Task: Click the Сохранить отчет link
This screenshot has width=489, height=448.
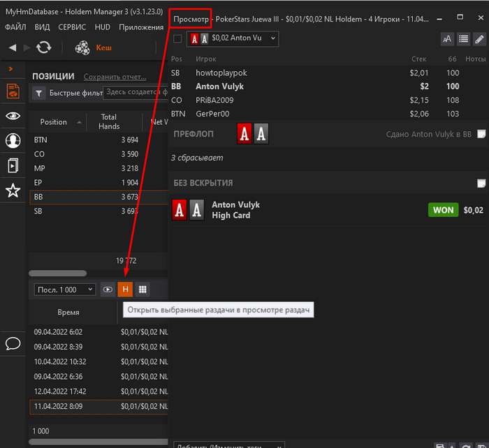Action: [115, 77]
